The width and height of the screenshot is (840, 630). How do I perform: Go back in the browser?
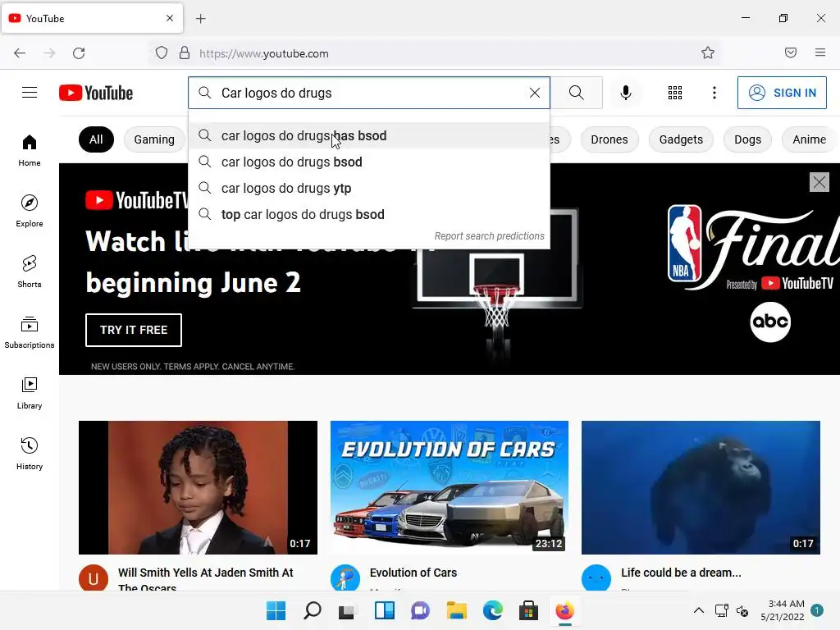pyautogui.click(x=20, y=53)
